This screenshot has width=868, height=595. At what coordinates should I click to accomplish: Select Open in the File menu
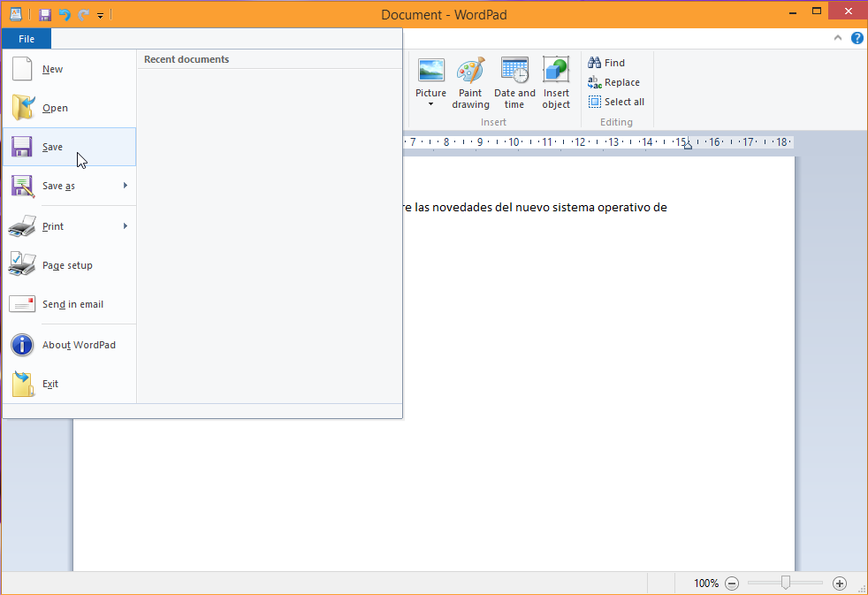(x=55, y=108)
